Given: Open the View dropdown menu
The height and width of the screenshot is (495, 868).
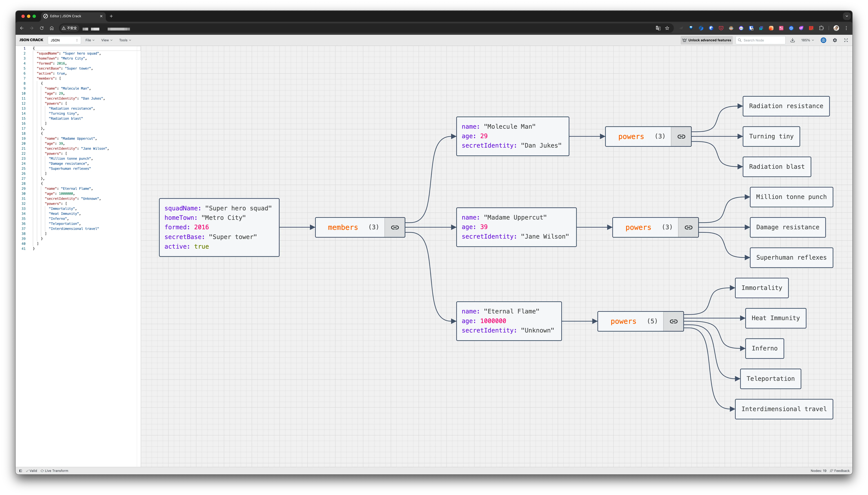Looking at the screenshot, I should click(x=107, y=40).
